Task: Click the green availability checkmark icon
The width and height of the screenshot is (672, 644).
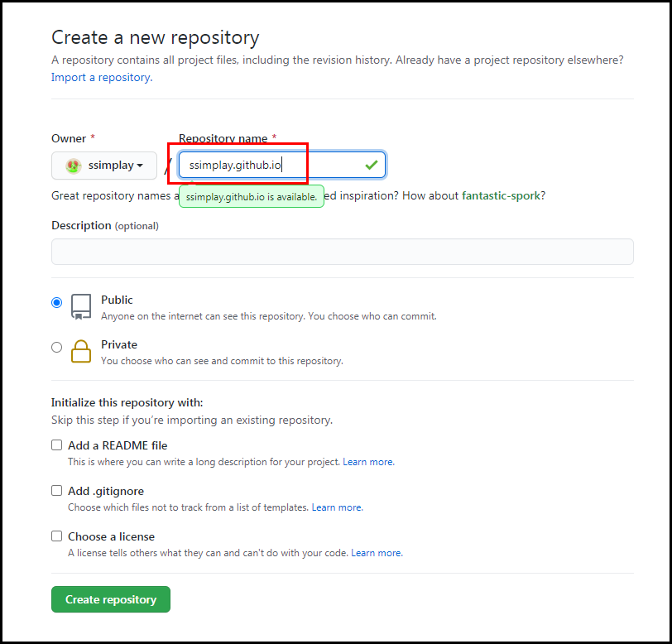Action: click(x=371, y=165)
